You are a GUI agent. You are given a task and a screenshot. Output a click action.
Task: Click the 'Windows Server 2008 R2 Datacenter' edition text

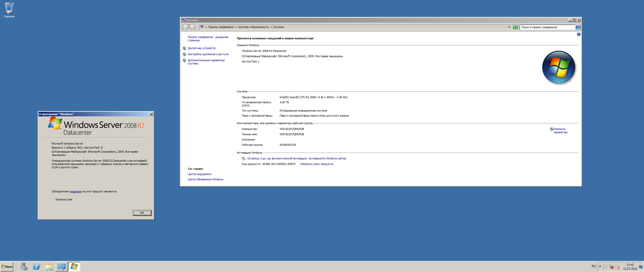[x=264, y=51]
